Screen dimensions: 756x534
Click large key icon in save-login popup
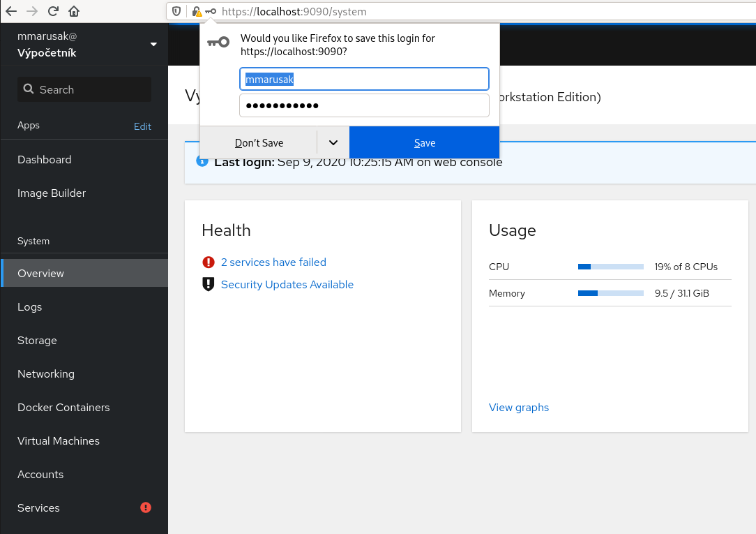[x=218, y=43]
